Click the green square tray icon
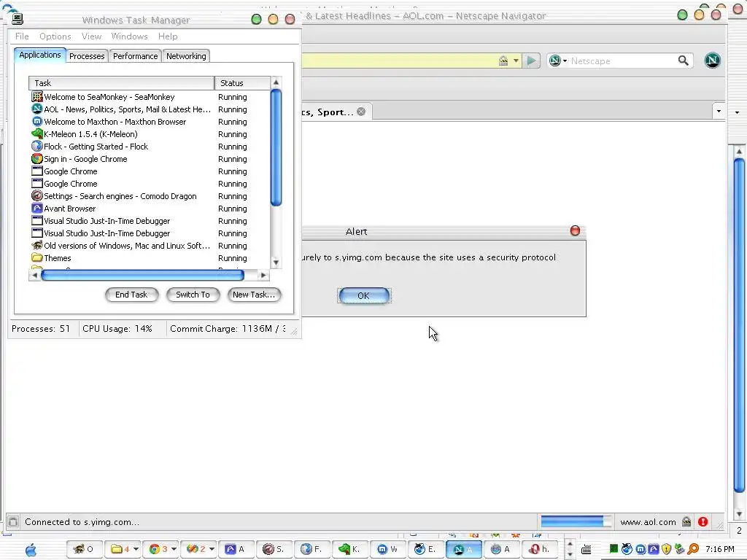Viewport: 747px width, 560px height. coord(614,548)
